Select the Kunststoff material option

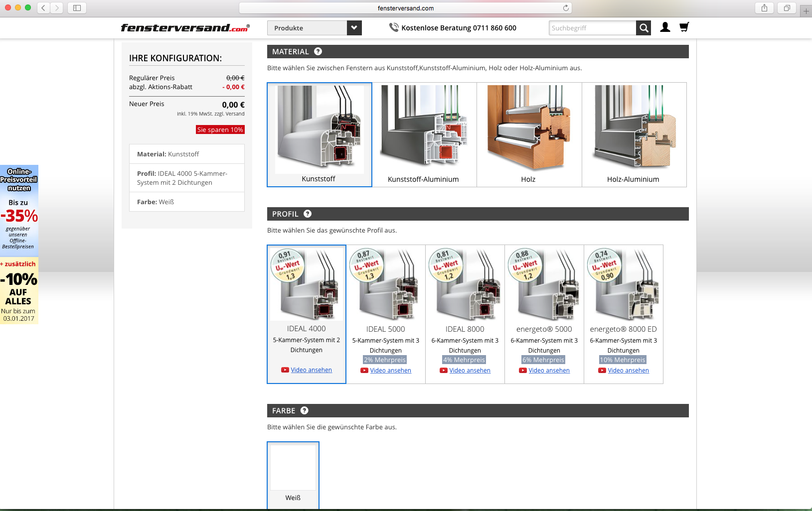tap(320, 134)
